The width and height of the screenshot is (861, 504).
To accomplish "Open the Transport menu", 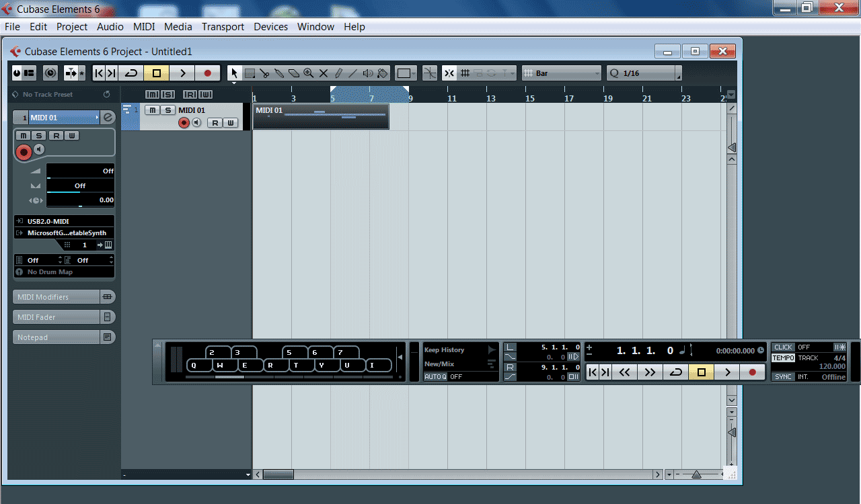I will [x=223, y=27].
